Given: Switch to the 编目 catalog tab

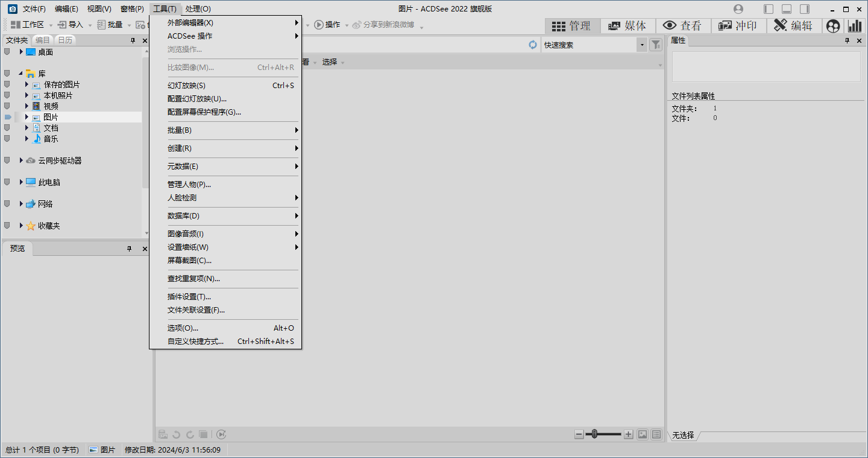Looking at the screenshot, I should [43, 40].
